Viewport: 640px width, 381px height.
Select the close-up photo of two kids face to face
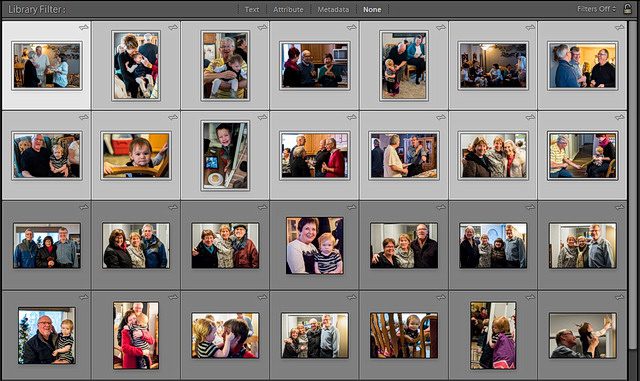225,336
